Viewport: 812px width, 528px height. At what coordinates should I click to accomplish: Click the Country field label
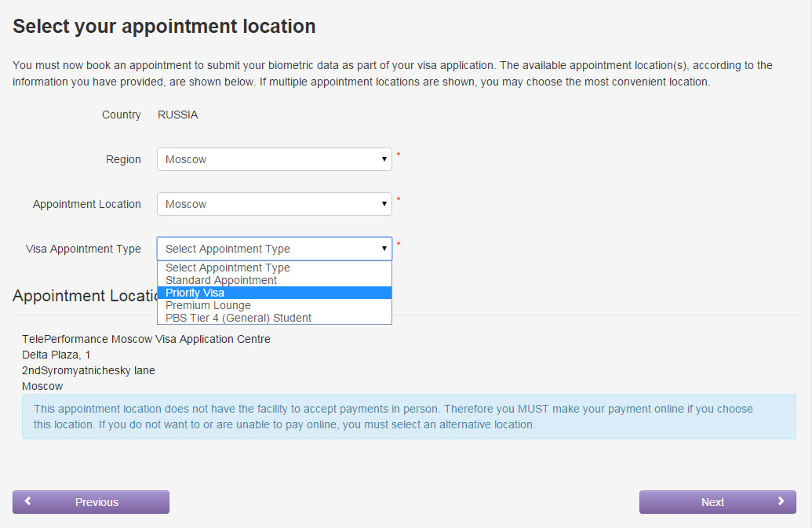(x=121, y=115)
